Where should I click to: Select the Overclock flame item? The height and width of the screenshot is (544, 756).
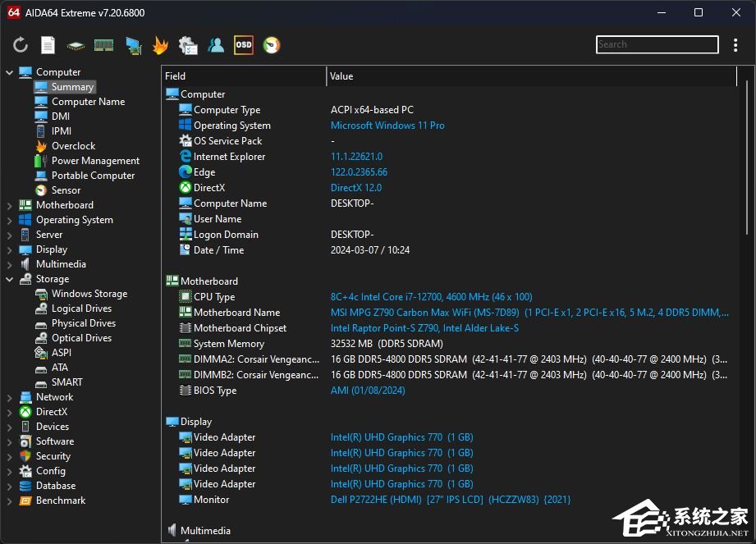pyautogui.click(x=41, y=146)
